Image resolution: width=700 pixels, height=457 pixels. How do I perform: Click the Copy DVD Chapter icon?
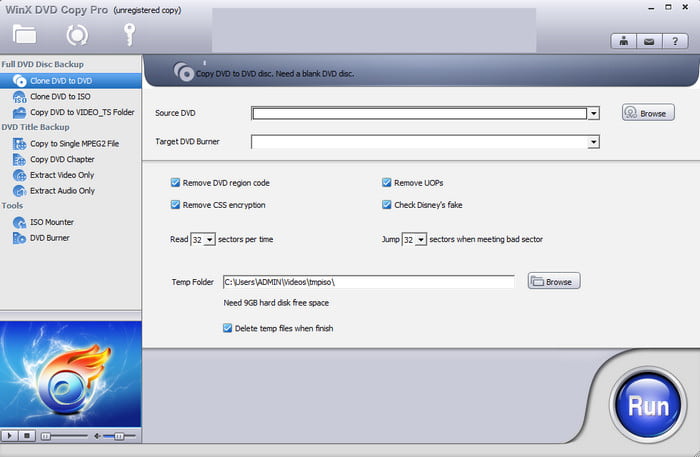pos(19,159)
